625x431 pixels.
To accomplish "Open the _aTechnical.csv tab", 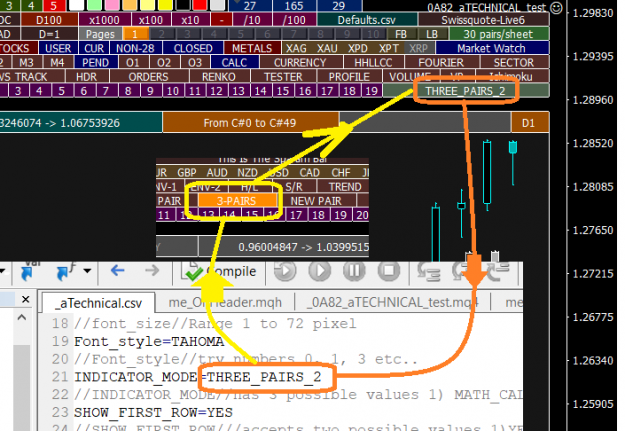I will click(x=98, y=303).
